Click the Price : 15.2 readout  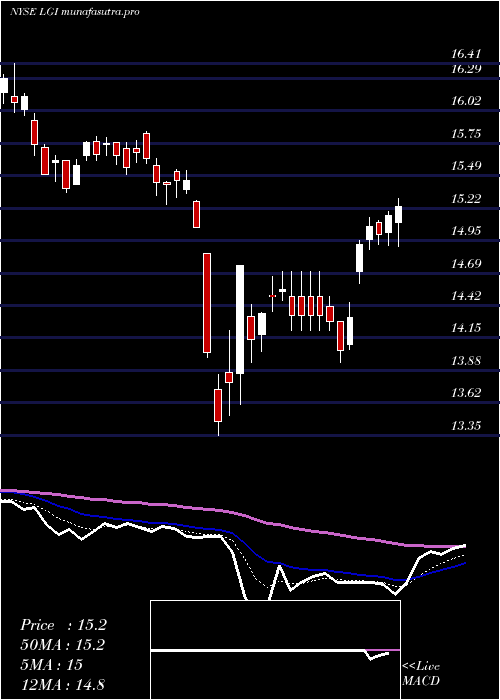coord(63,625)
